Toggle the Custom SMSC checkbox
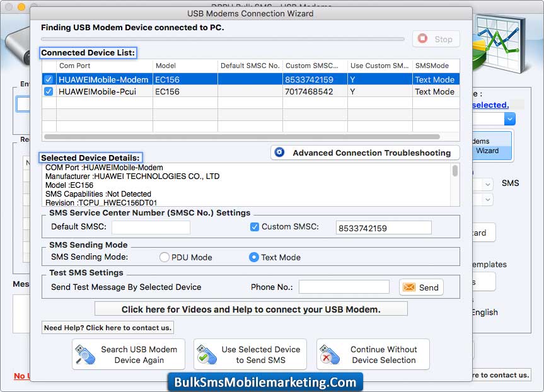 [254, 227]
